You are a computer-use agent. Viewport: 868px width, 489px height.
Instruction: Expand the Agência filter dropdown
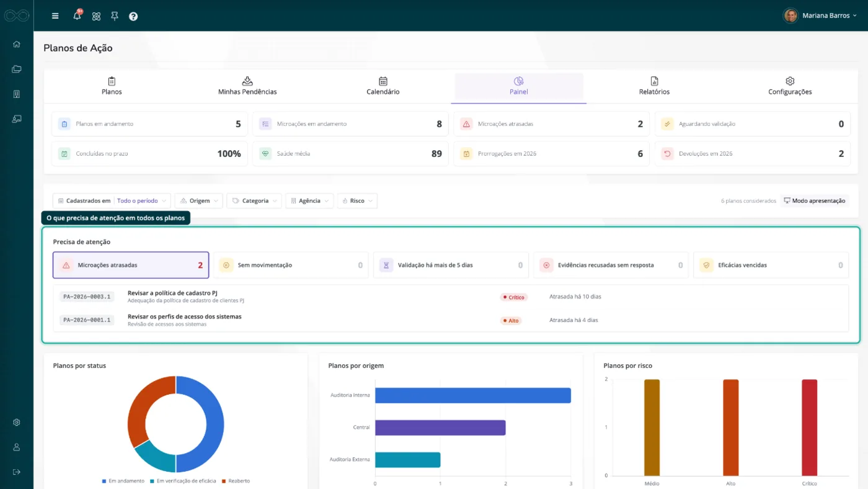309,201
